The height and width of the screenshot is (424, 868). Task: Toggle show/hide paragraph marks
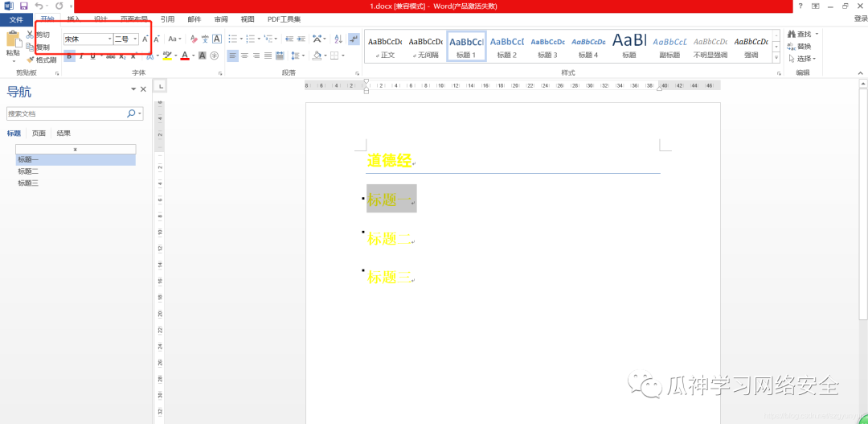click(x=353, y=39)
